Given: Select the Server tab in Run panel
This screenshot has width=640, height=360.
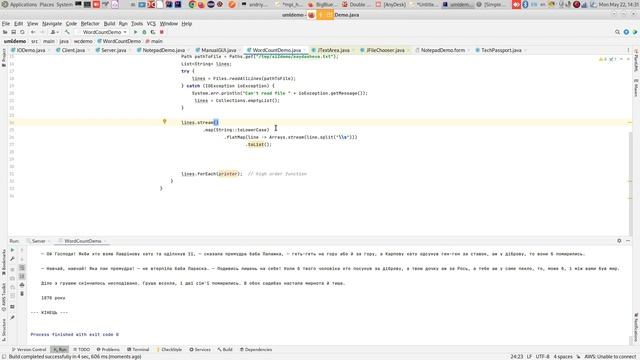Looking at the screenshot, I should pyautogui.click(x=38, y=241).
